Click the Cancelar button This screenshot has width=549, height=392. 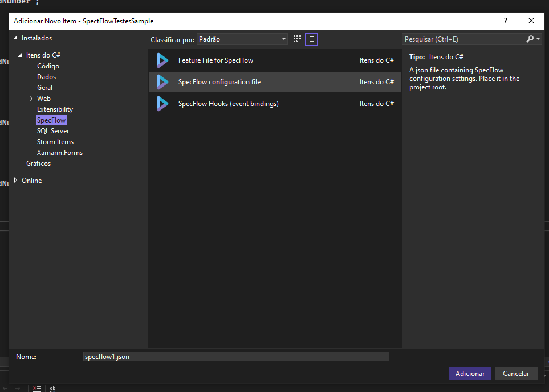click(516, 373)
